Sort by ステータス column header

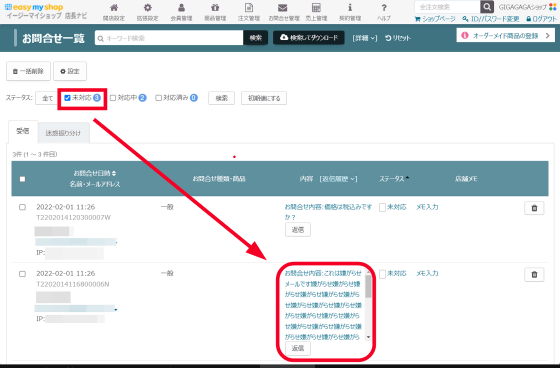coord(394,179)
